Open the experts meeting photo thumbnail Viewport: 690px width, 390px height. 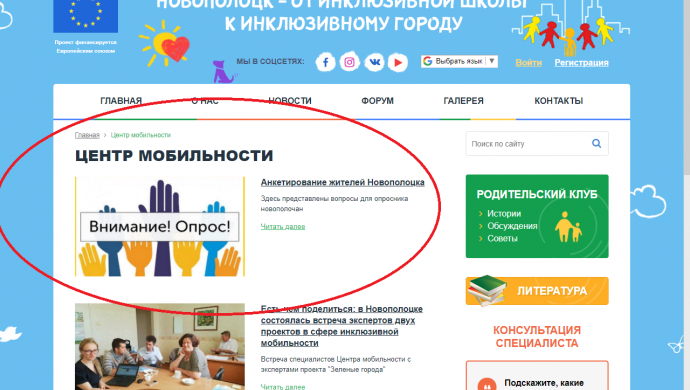click(160, 346)
